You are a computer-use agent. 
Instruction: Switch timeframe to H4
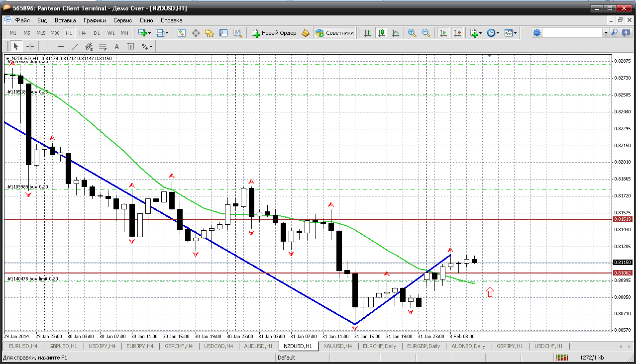point(83,33)
